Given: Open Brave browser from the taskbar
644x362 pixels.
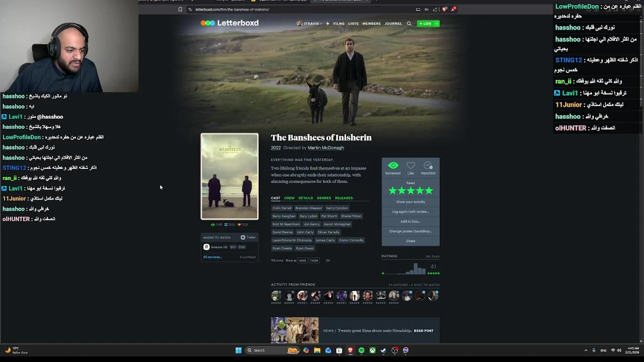Looking at the screenshot, I should click(x=350, y=350).
